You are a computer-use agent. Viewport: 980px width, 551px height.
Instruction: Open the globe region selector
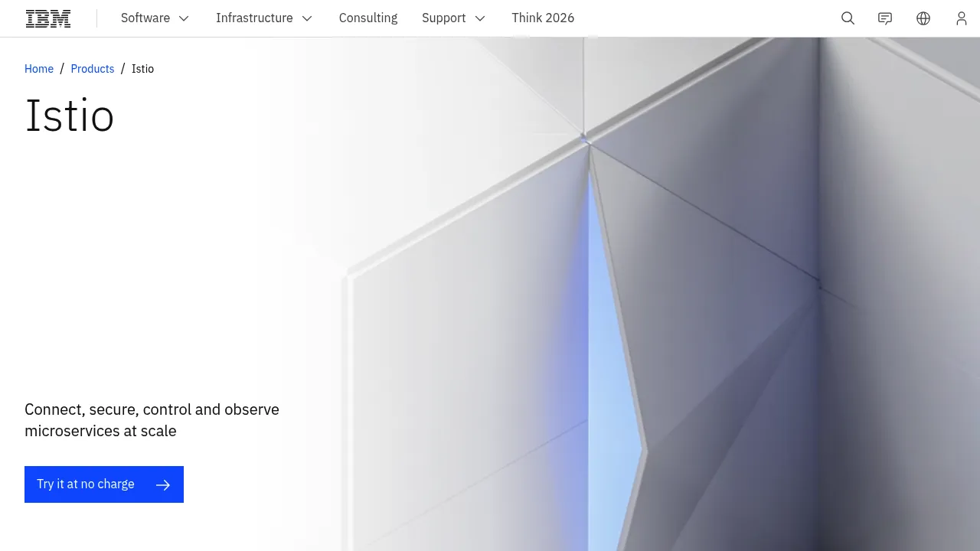[x=923, y=18]
